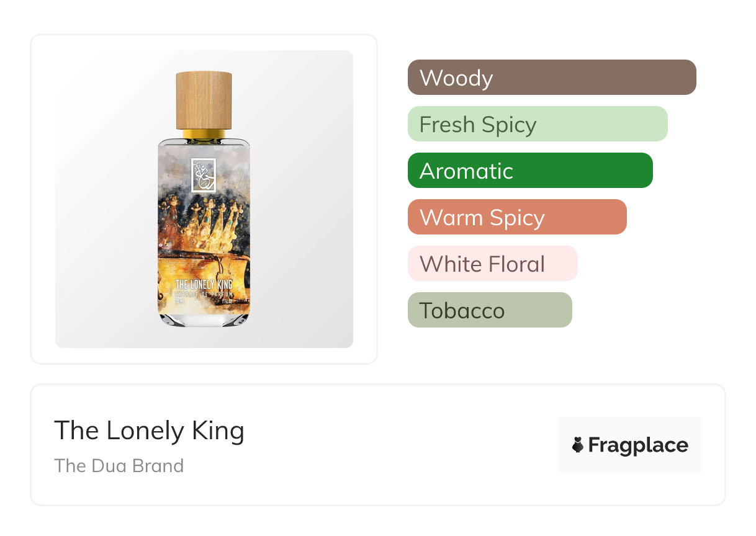Select the White Floral accord bar
This screenshot has width=756, height=536.
(492, 264)
